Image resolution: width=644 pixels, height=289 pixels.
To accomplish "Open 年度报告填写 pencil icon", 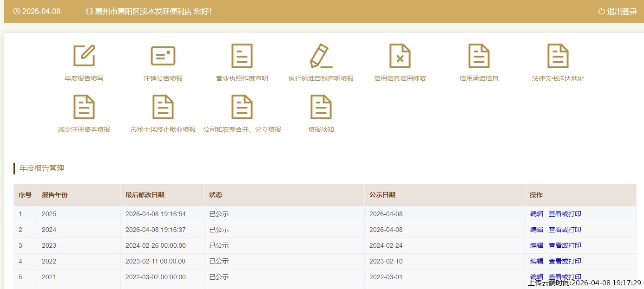I will pos(84,56).
